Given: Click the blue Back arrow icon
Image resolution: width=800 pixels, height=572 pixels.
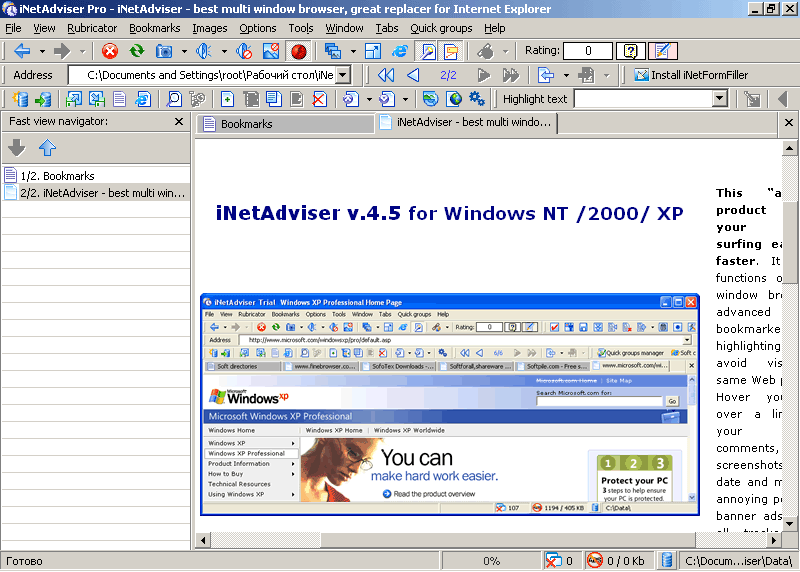Looking at the screenshot, I should pyautogui.click(x=22, y=51).
